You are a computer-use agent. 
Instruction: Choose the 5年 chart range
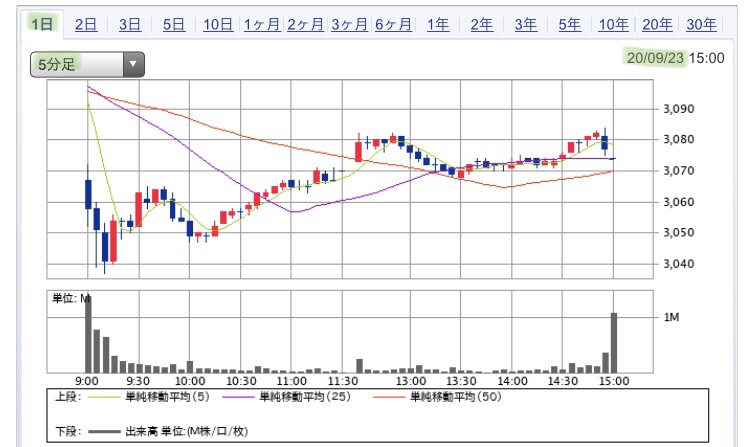570,24
